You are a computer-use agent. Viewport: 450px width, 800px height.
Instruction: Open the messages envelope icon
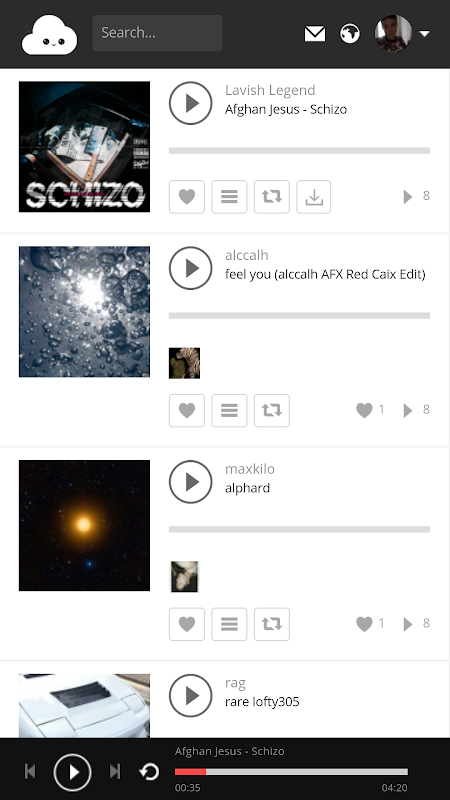point(315,34)
